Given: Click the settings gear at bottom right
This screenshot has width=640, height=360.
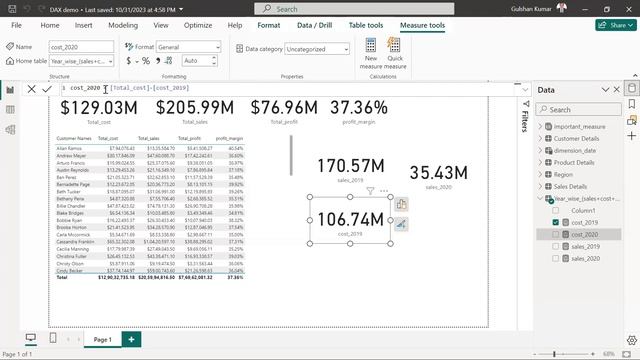Looking at the screenshot, I should (x=632, y=340).
